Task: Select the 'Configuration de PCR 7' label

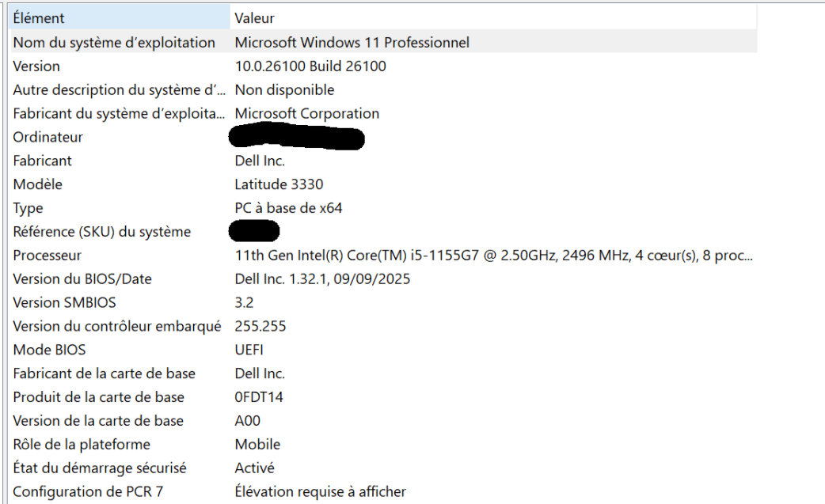Action: pyautogui.click(x=88, y=492)
